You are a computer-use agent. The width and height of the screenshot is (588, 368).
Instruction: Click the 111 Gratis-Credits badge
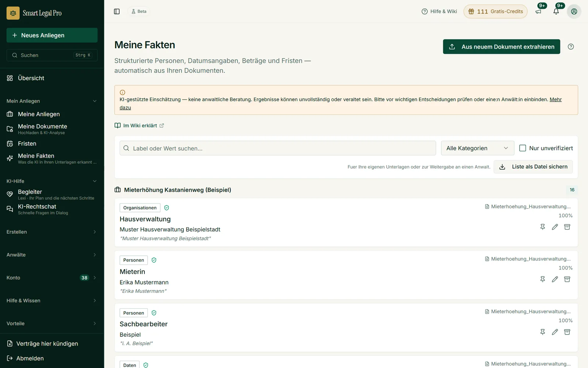coord(495,11)
